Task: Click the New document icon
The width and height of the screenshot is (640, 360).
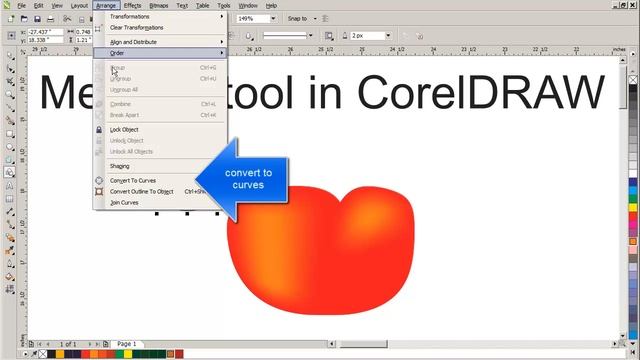Action: (x=11, y=19)
